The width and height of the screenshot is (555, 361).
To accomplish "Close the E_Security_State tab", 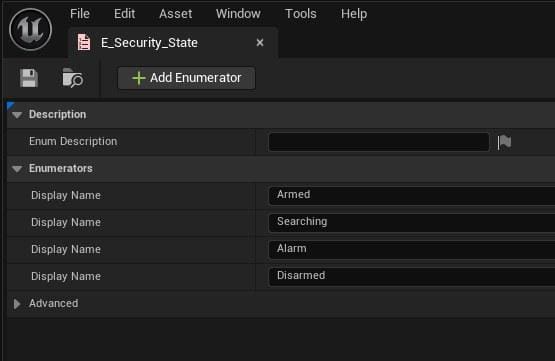I will coord(260,43).
